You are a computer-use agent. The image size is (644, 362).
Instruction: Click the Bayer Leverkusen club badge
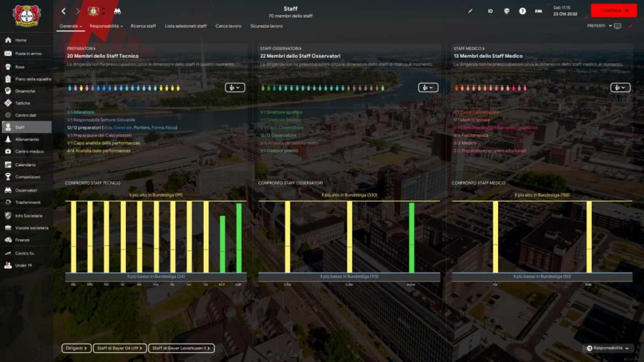tap(26, 16)
